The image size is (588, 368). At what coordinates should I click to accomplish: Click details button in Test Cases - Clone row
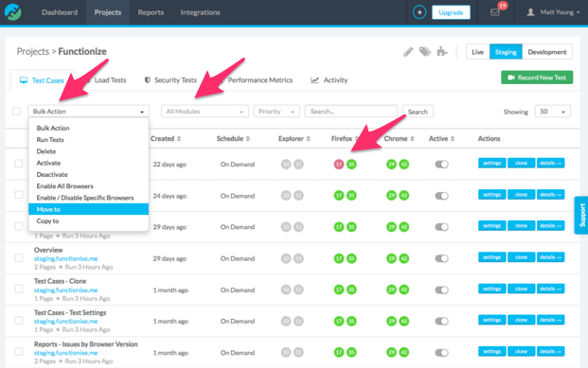click(550, 289)
